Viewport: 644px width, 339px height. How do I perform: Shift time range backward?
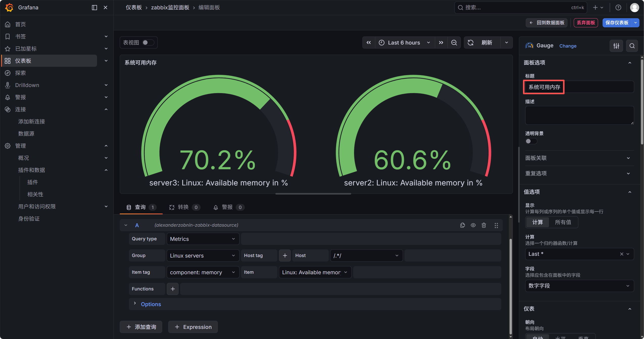coord(369,43)
